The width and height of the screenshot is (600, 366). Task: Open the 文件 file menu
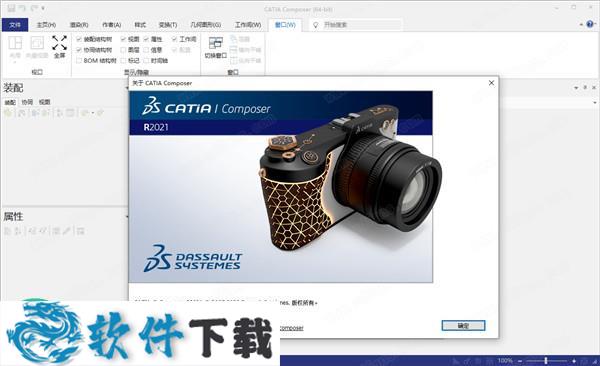pos(15,25)
